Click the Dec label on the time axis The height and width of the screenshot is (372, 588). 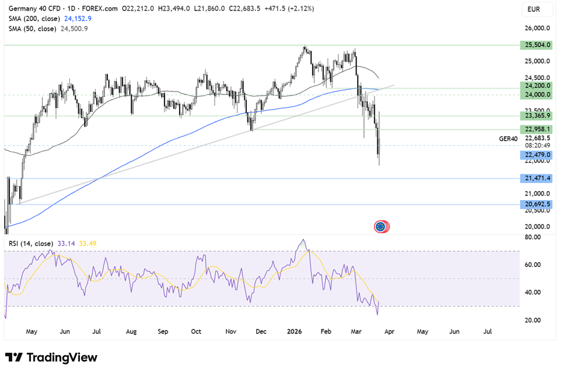click(x=261, y=332)
